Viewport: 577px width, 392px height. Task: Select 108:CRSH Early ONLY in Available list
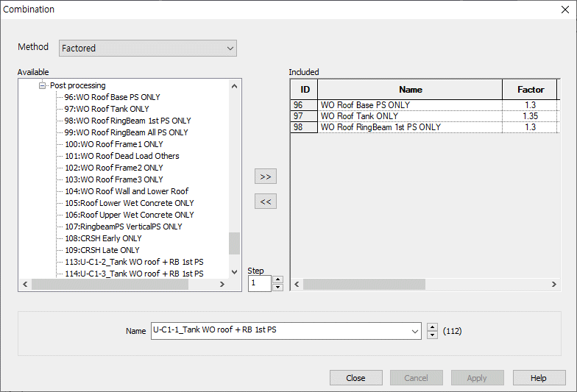click(x=102, y=238)
